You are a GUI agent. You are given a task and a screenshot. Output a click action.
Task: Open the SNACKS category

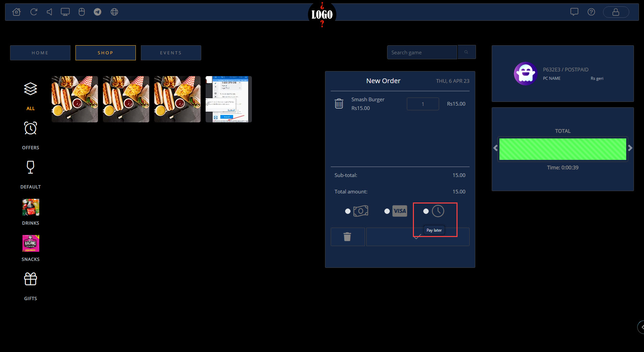[31, 248]
